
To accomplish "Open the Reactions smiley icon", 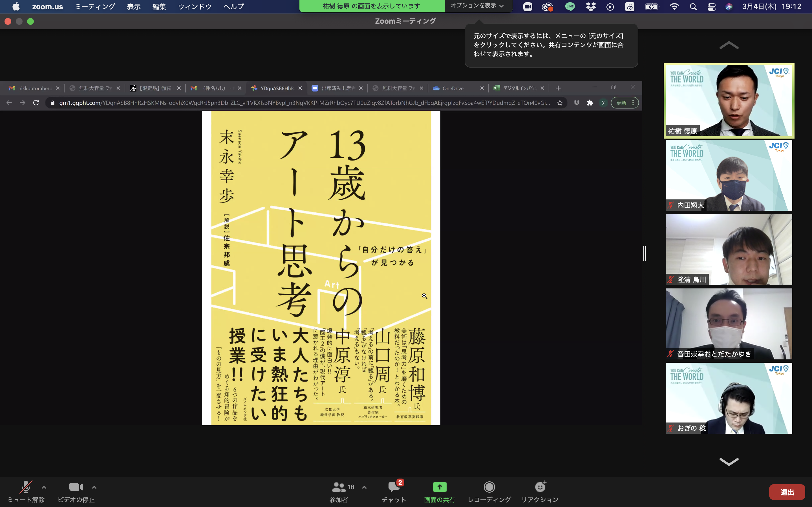I will (x=540, y=487).
